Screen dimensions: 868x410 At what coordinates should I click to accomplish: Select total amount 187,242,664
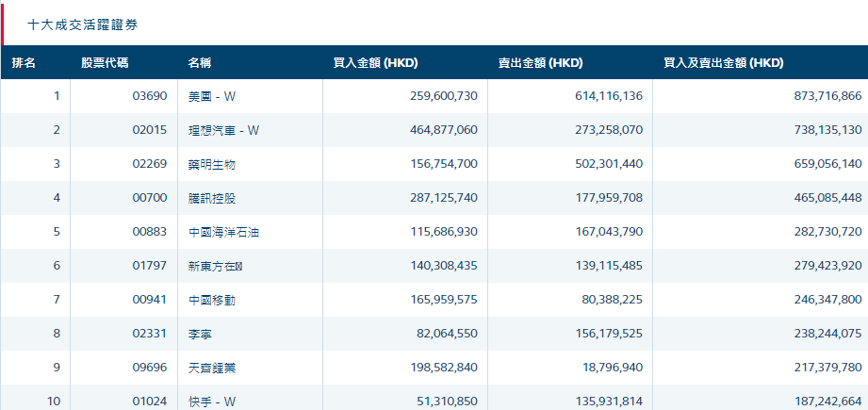point(828,402)
